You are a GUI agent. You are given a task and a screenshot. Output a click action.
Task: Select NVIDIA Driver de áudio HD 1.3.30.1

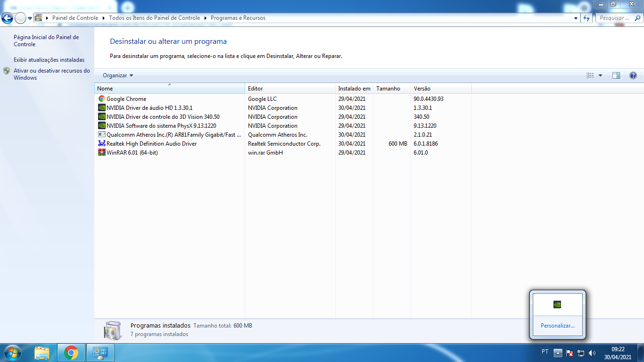pyautogui.click(x=149, y=108)
